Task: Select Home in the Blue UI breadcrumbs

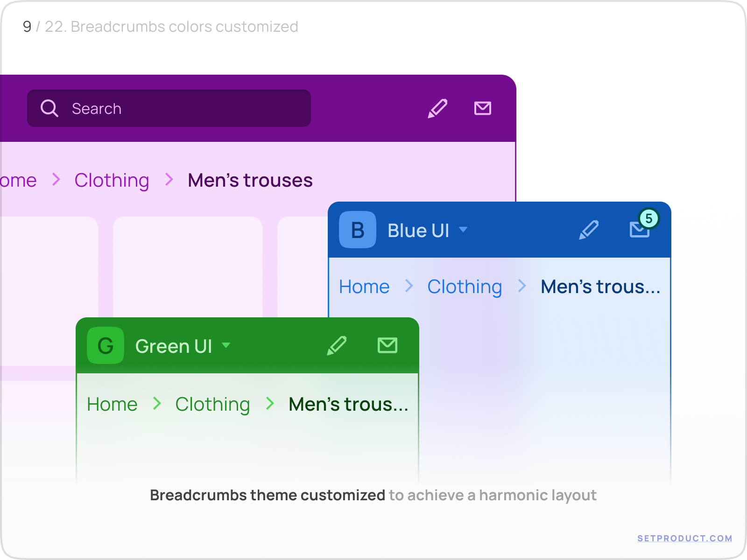Action: (364, 287)
